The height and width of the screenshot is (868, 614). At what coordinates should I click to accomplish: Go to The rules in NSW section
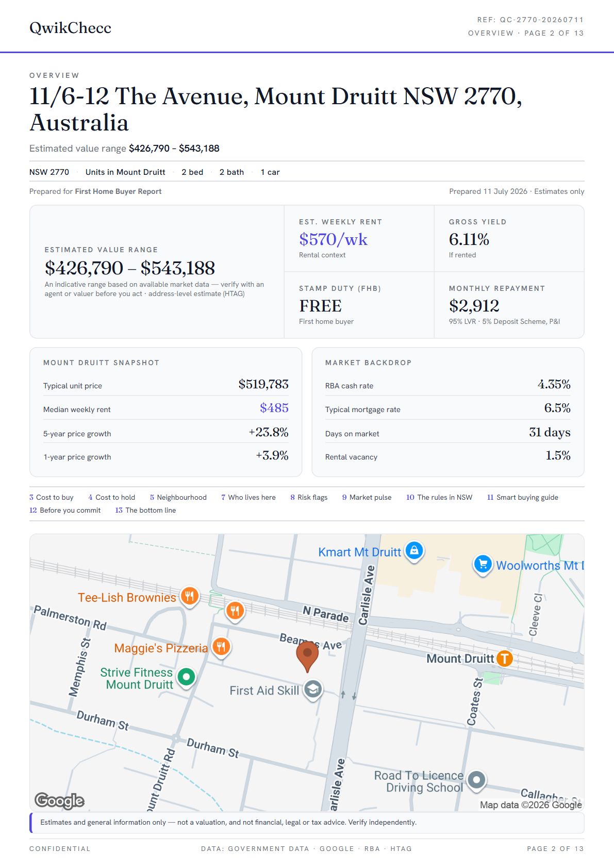point(439,497)
